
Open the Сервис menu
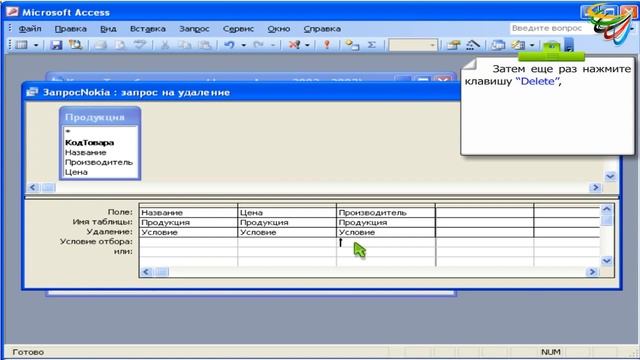238,29
